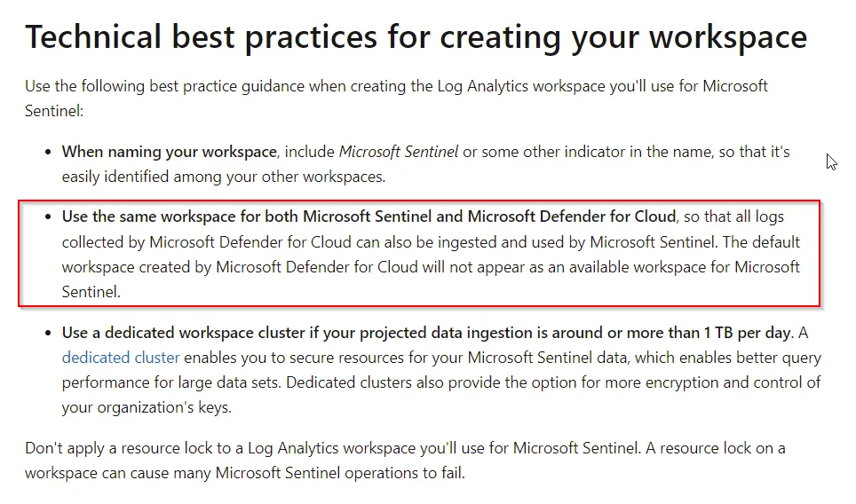The height and width of the screenshot is (504, 856).
Task: Click the line workspace created by Microsoft Defender
Action: click(431, 267)
